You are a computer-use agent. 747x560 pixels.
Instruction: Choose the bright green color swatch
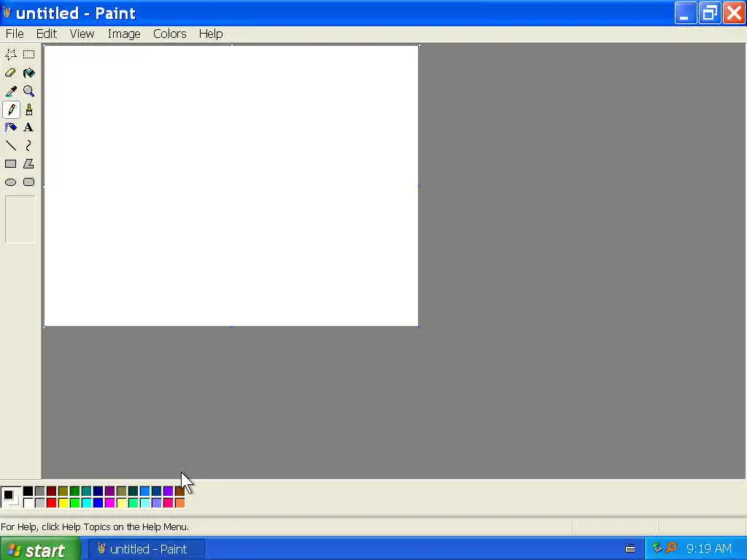coord(75,503)
